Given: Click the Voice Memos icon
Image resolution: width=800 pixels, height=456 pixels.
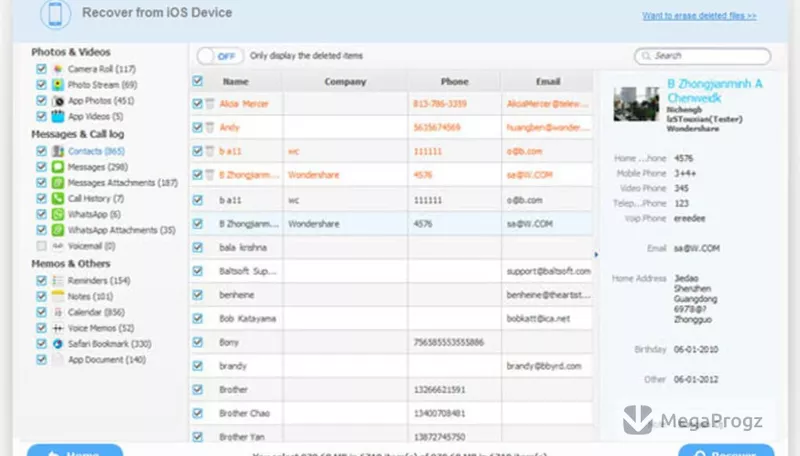Looking at the screenshot, I should click(58, 328).
